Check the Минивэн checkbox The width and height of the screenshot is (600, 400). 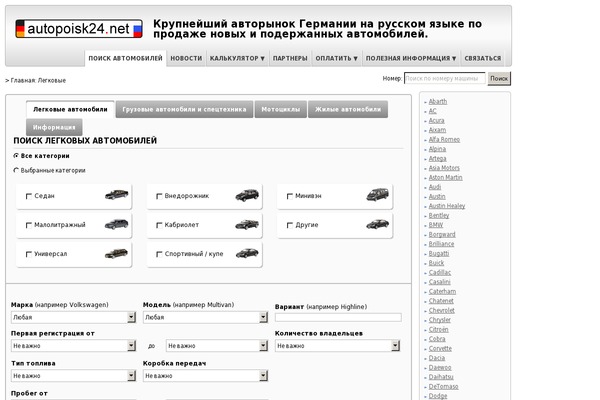pyautogui.click(x=290, y=196)
